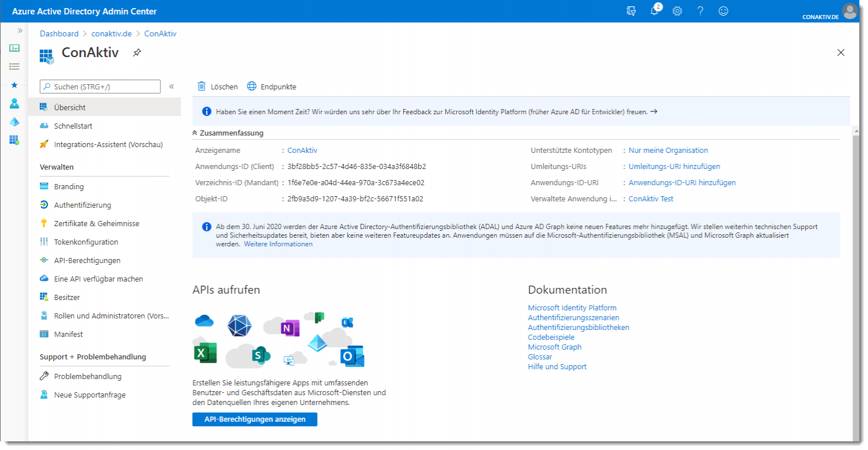Open the Cloud Shell directory icon

pos(631,11)
